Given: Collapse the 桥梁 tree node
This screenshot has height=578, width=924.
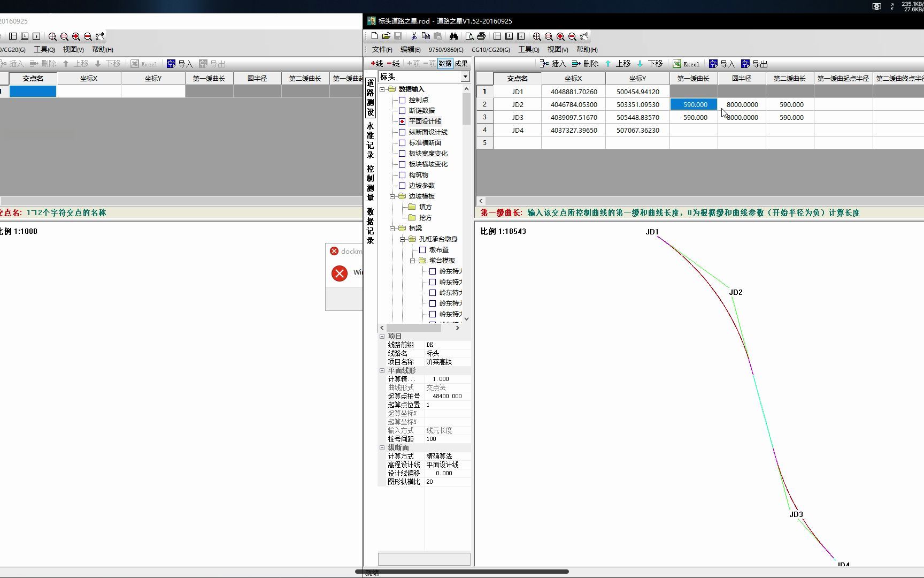Looking at the screenshot, I should (x=392, y=229).
